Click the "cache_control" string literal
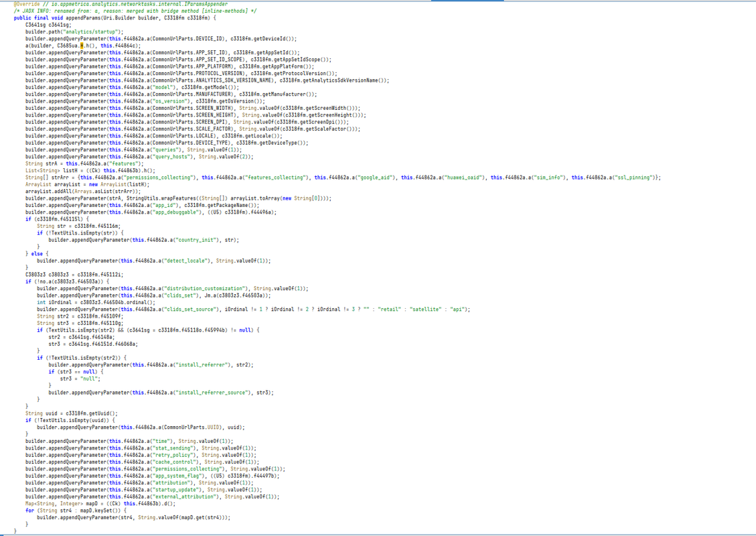Viewport: 756px width, 536px height. coord(174,462)
